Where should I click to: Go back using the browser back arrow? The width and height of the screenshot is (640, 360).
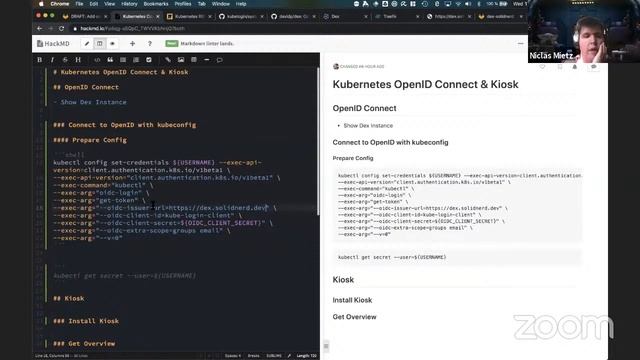tap(40, 29)
